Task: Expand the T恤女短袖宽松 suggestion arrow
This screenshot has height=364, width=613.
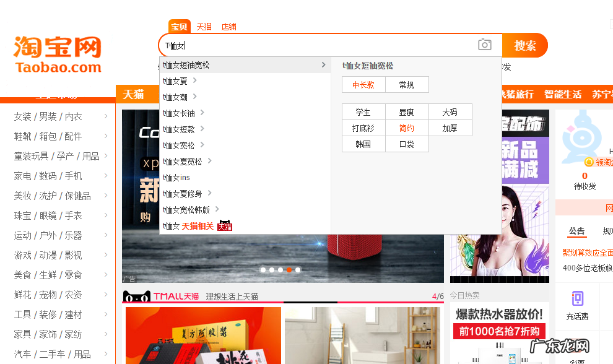Action: pos(323,64)
